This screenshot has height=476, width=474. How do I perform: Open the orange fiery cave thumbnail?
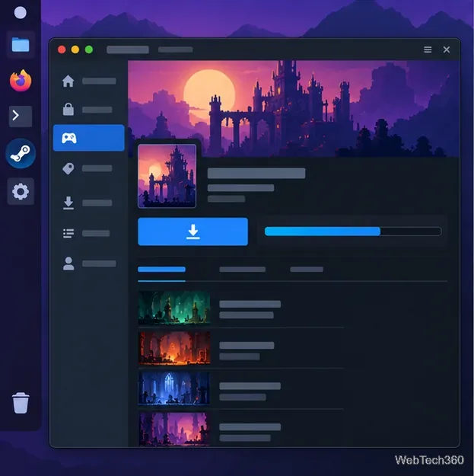coord(174,348)
